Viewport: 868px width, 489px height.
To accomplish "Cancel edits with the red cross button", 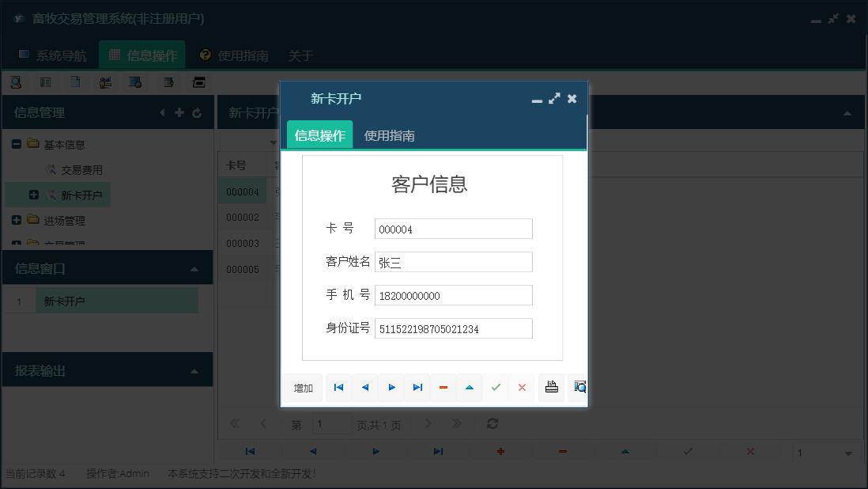I will point(521,388).
